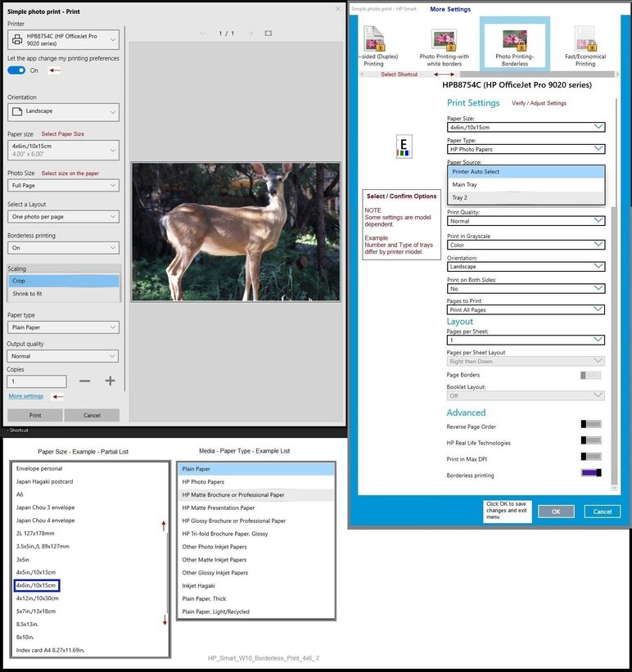The height and width of the screenshot is (672, 632).
Task: Select 5x7in./13x18cm paper size entry
Action: 36,611
